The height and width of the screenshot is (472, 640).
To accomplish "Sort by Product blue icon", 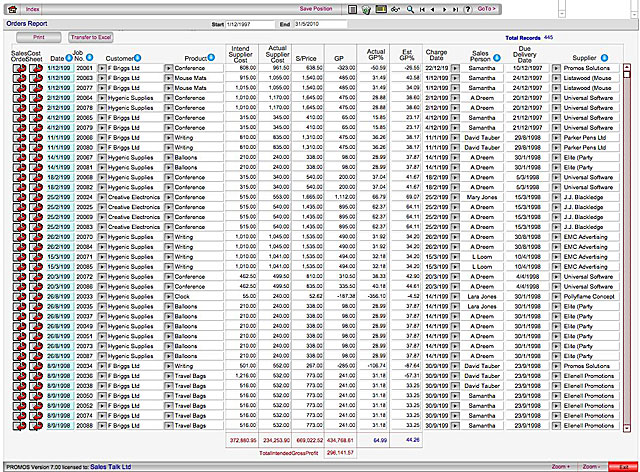I will (211, 58).
